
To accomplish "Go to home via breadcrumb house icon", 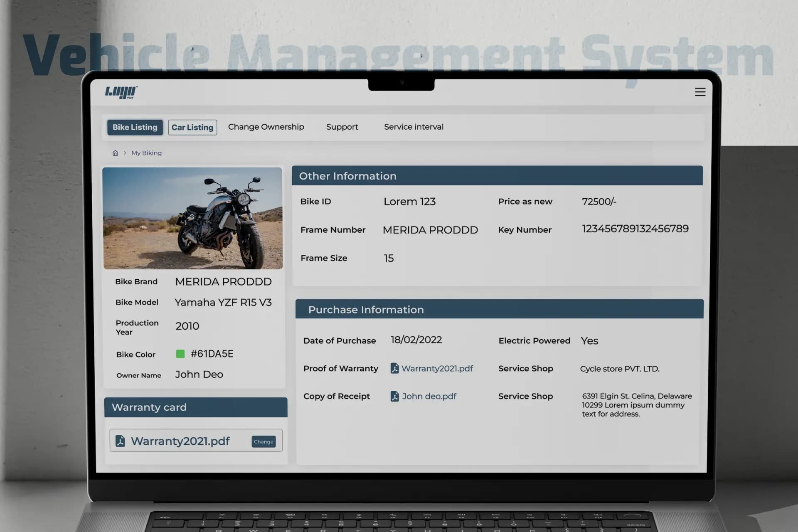I will [x=115, y=153].
